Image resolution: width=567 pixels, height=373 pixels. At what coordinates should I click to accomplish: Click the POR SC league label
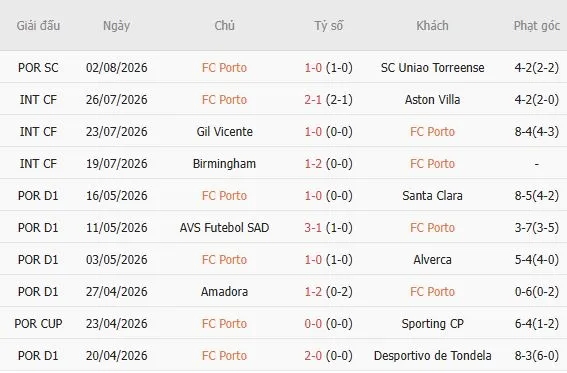click(38, 68)
